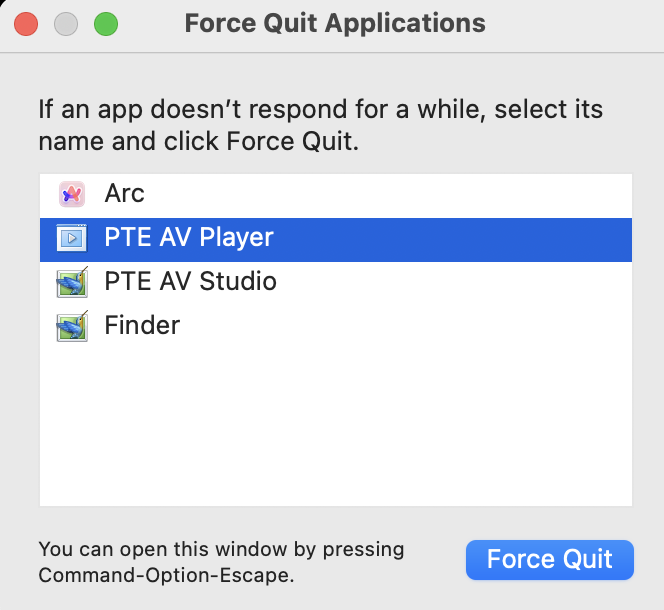Click the blank area right of PTE AV Studio
Screen dimensions: 664x610
(x=455, y=282)
